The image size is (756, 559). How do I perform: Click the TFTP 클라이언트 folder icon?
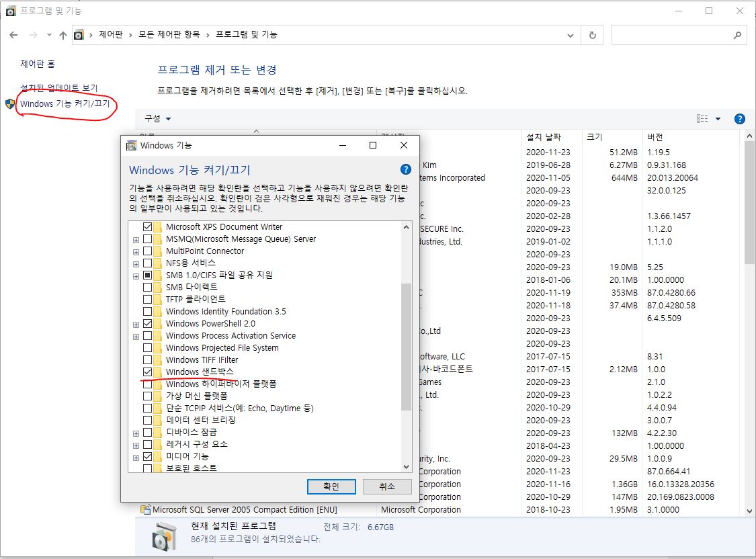click(158, 299)
